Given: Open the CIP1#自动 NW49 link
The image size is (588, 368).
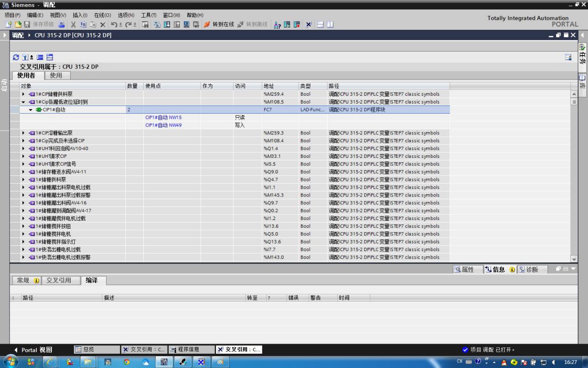Looking at the screenshot, I should (x=164, y=125).
